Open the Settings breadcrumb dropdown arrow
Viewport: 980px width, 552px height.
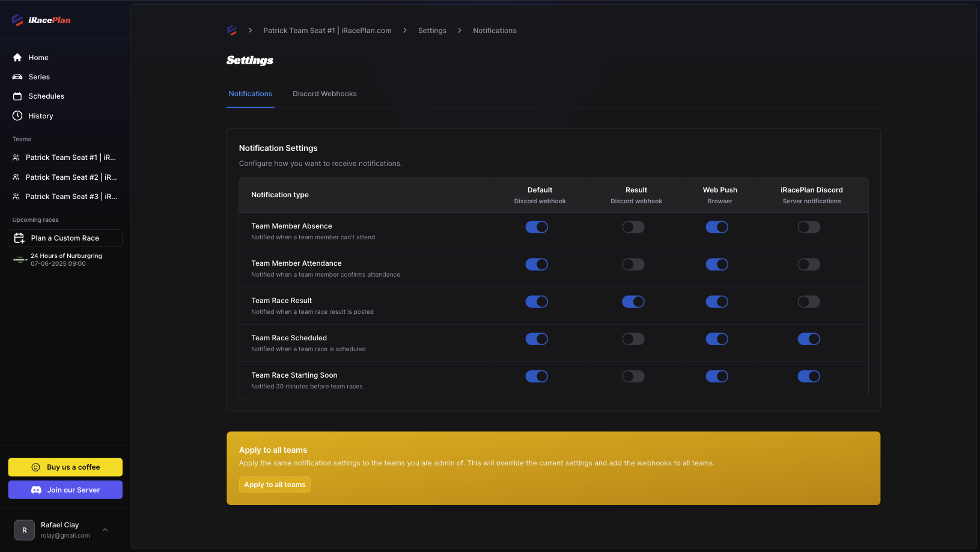click(459, 30)
